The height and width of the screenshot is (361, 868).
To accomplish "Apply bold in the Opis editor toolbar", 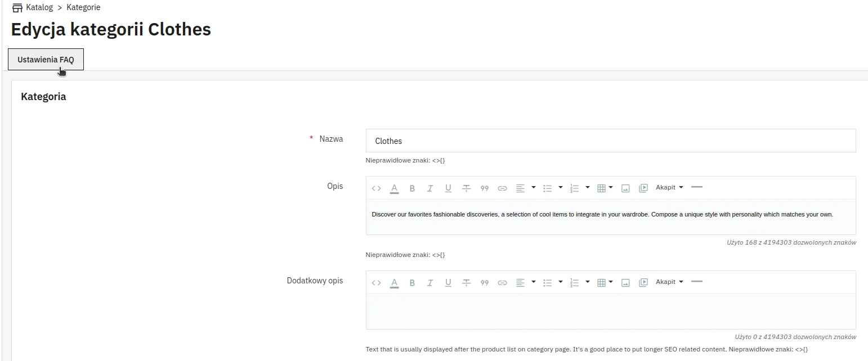I will pyautogui.click(x=412, y=188).
